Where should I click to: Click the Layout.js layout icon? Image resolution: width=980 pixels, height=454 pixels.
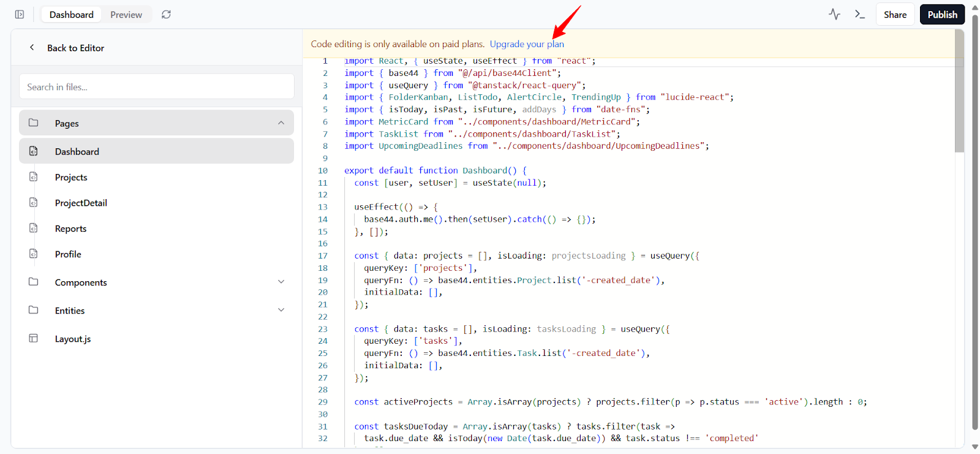34,338
